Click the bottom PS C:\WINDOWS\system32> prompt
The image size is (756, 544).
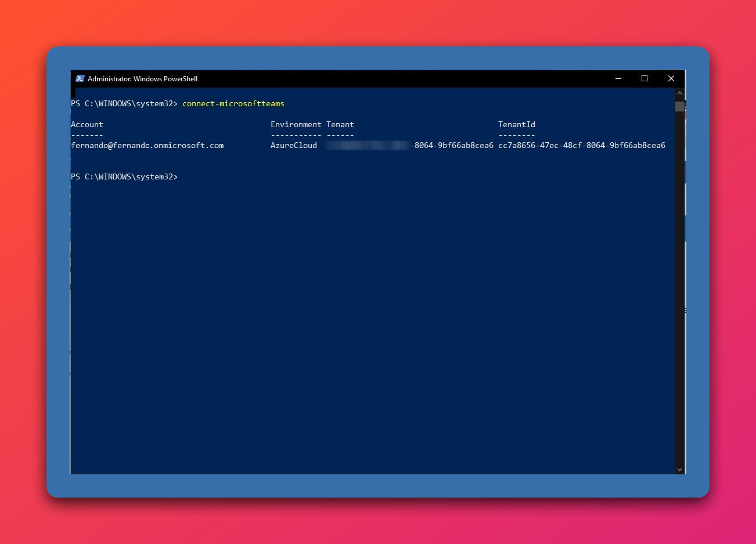click(x=124, y=177)
